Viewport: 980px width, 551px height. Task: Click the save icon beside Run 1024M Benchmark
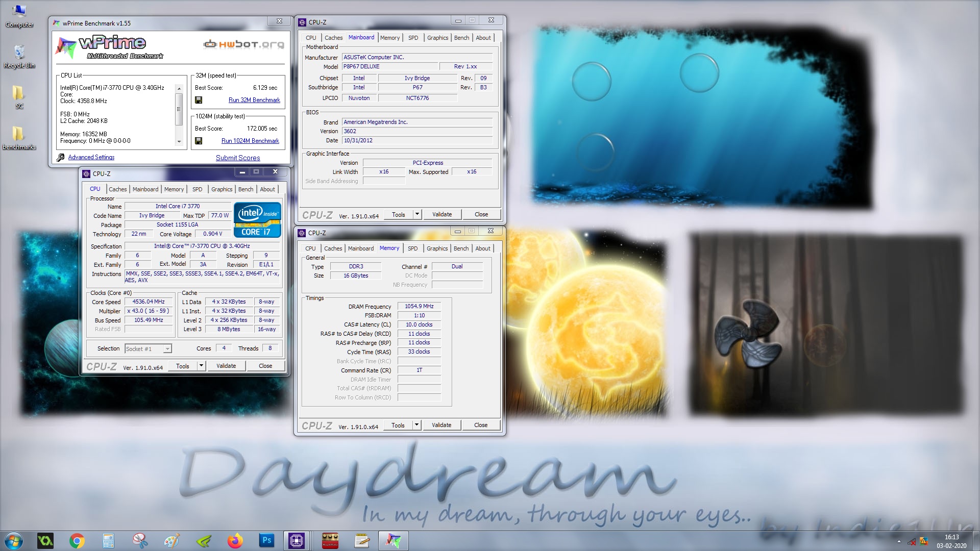(x=199, y=141)
